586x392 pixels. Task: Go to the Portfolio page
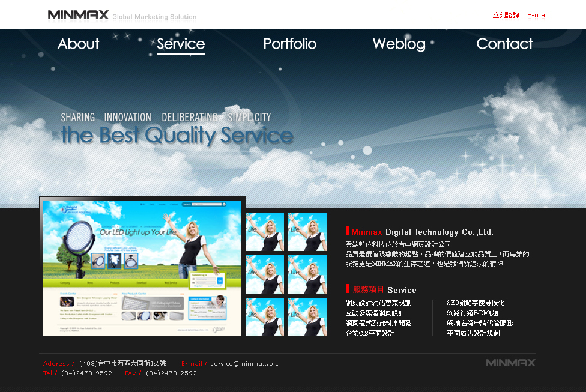[289, 44]
